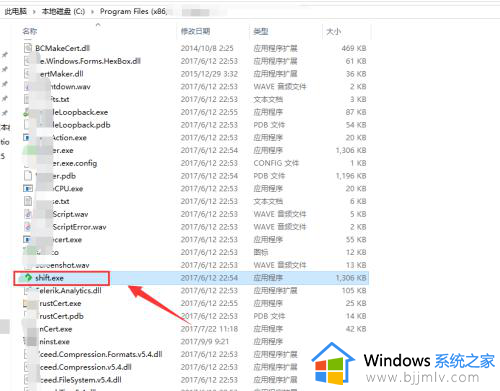Click blank file icon of er.pdb
500x391 pixels.
(28, 175)
